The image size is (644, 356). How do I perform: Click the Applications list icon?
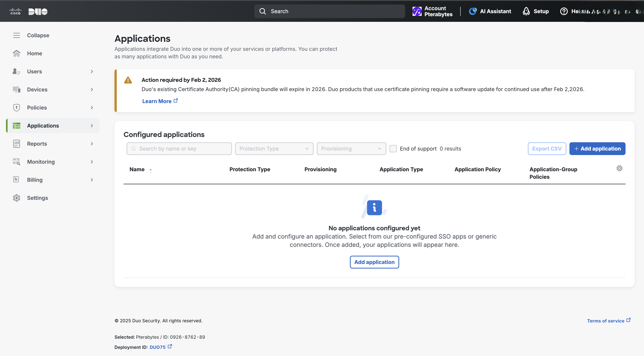coord(17,126)
